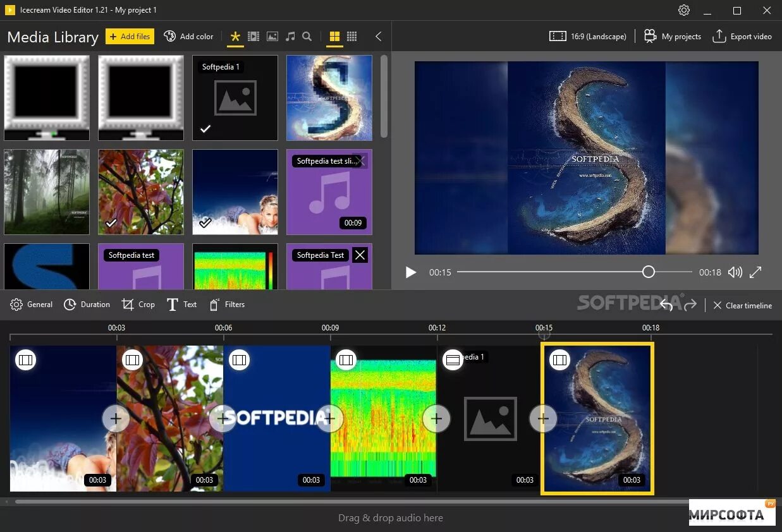This screenshot has height=532, width=782.
Task: Select autumn leaves thumbnail in library
Action: coord(141,192)
